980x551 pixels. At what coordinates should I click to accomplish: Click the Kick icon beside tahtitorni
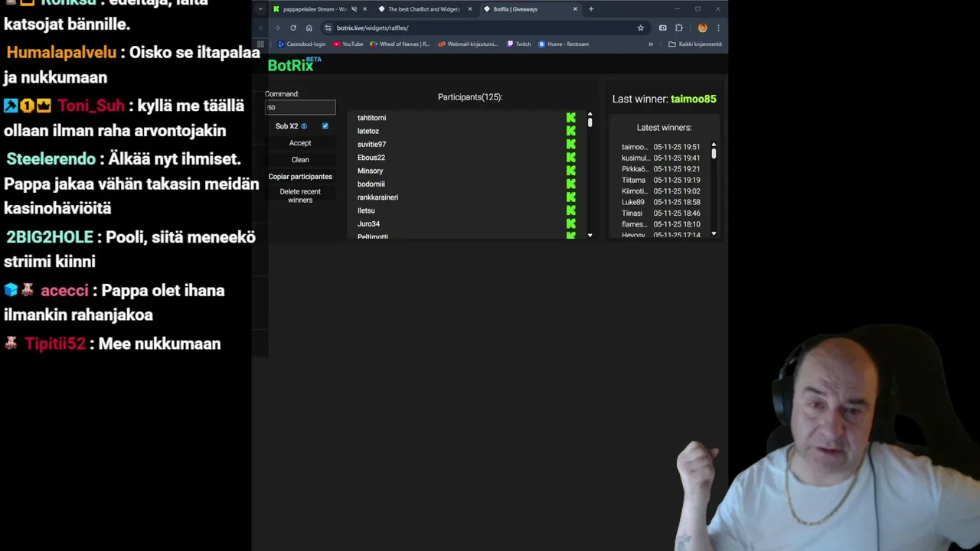pos(571,118)
